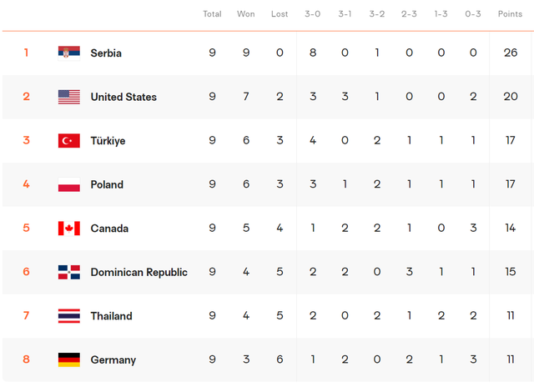
Task: Click the Türkiye flag icon
Action: pyautogui.click(x=68, y=141)
